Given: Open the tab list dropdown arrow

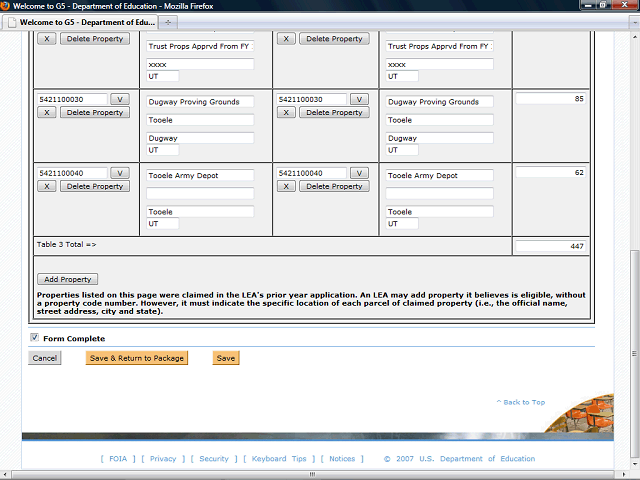Looking at the screenshot, I should [634, 23].
